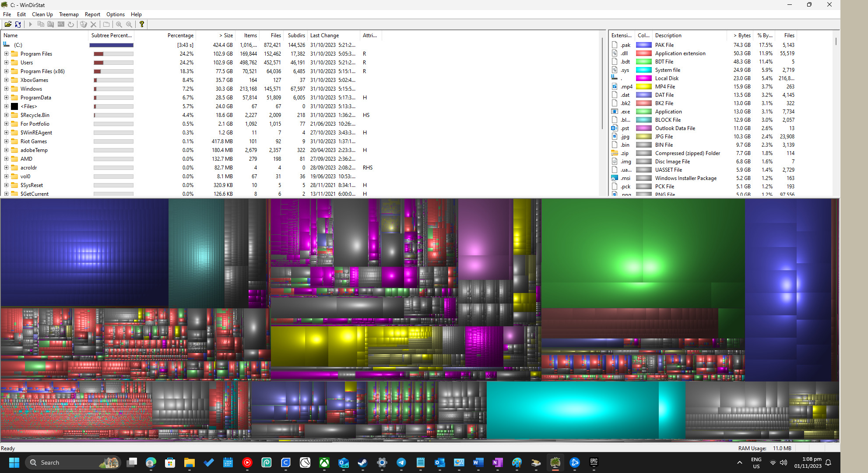Open the Help menu
The height and width of the screenshot is (473, 868).
point(136,14)
